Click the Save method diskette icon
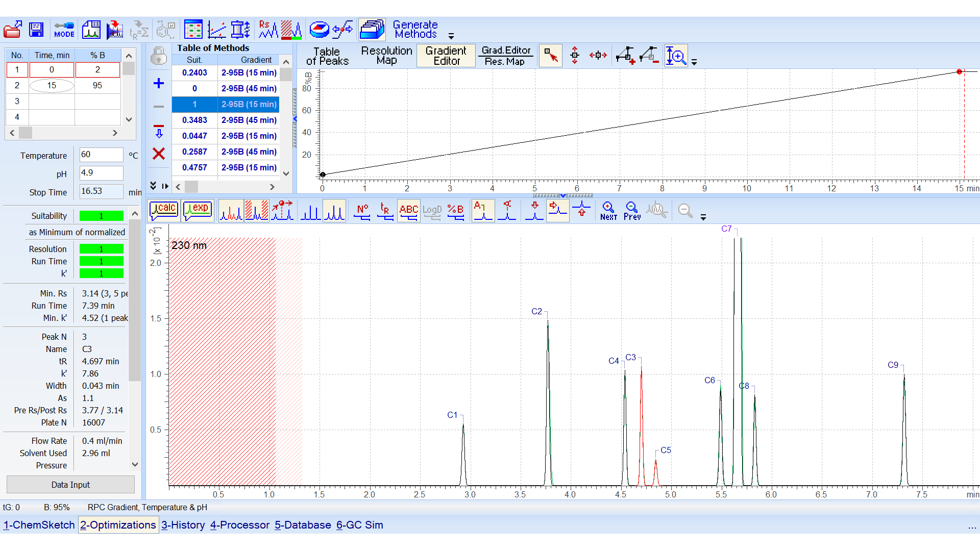This screenshot has width=980, height=551. point(36,30)
